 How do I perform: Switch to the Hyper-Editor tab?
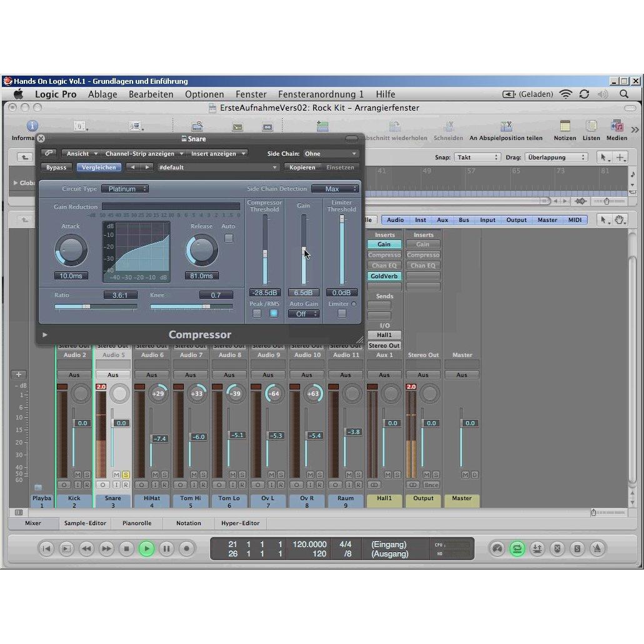(240, 523)
